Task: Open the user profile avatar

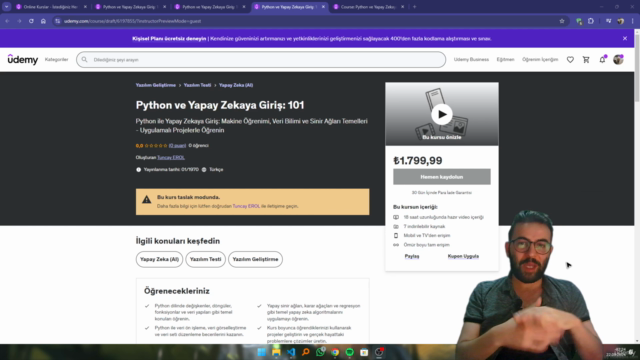Action: click(x=618, y=60)
